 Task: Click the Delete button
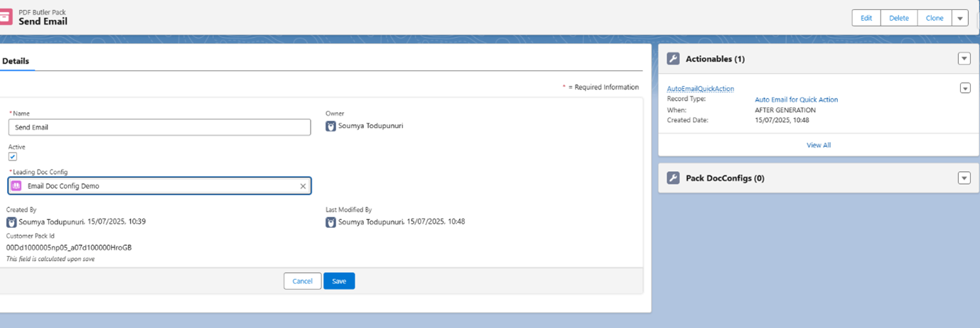[x=899, y=18]
